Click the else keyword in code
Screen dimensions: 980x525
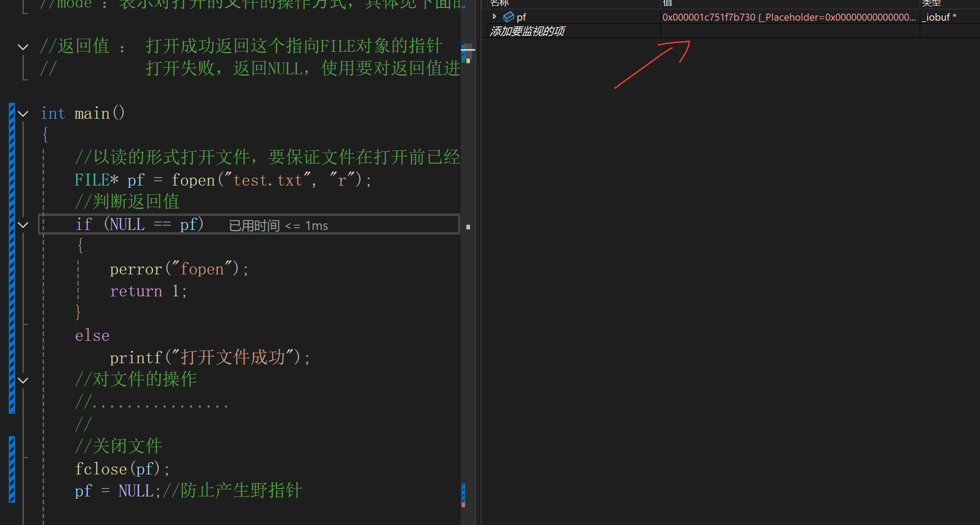(x=92, y=335)
